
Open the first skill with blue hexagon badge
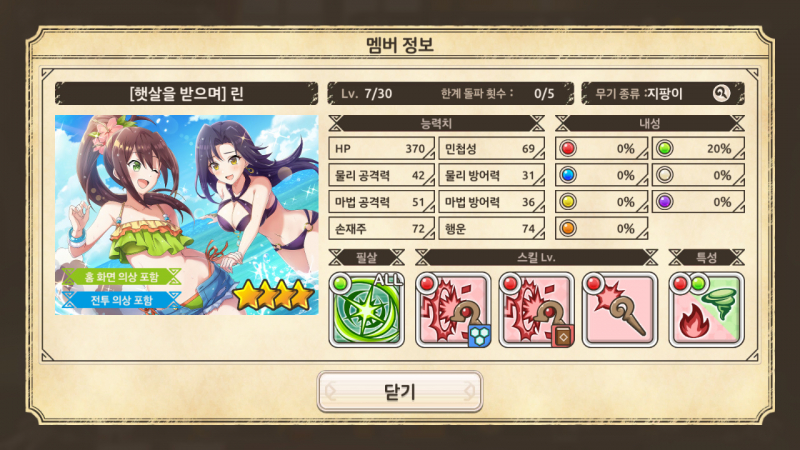click(x=453, y=310)
